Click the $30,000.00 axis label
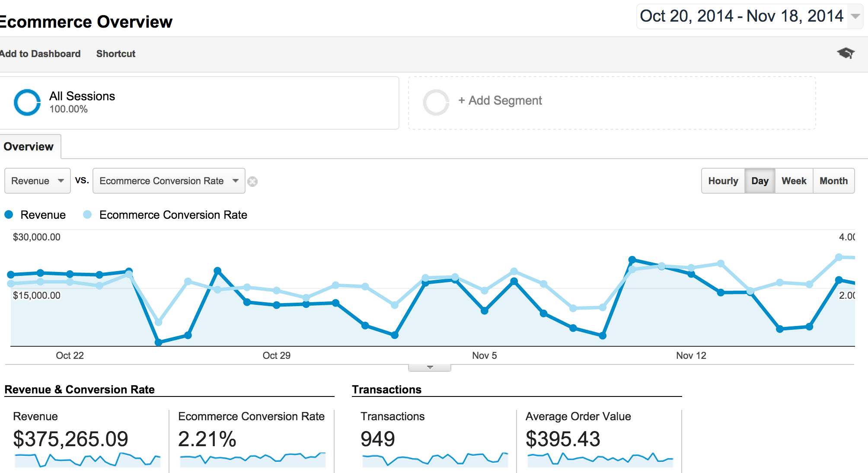Screen dimensions: 868x473 tap(37, 237)
